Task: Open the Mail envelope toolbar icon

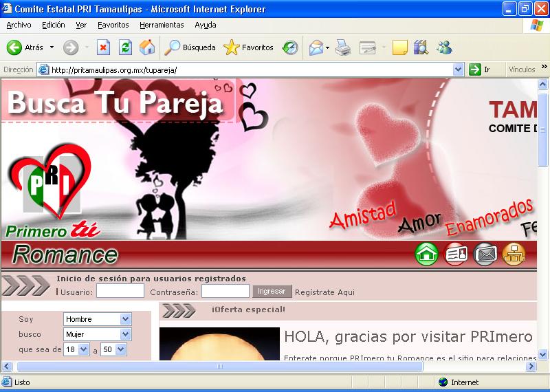Action: coord(316,47)
